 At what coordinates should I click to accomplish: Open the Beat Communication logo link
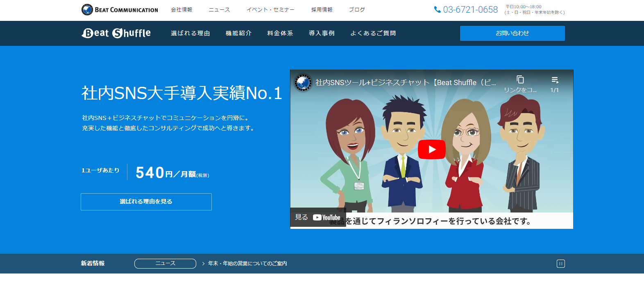coord(120,9)
